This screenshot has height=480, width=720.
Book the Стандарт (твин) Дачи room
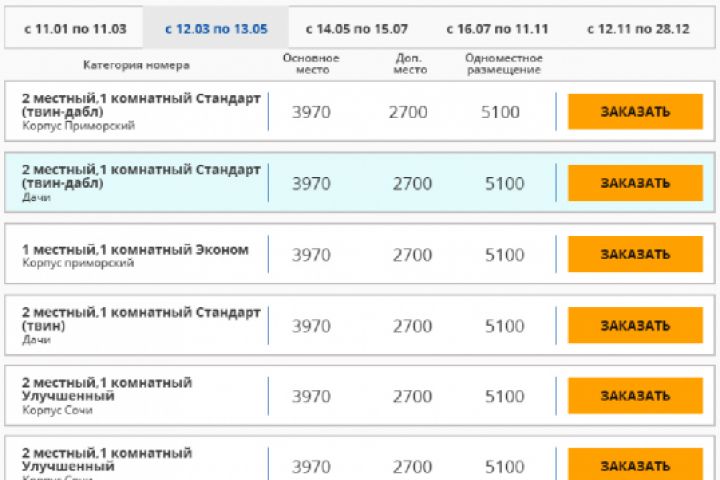pyautogui.click(x=635, y=326)
